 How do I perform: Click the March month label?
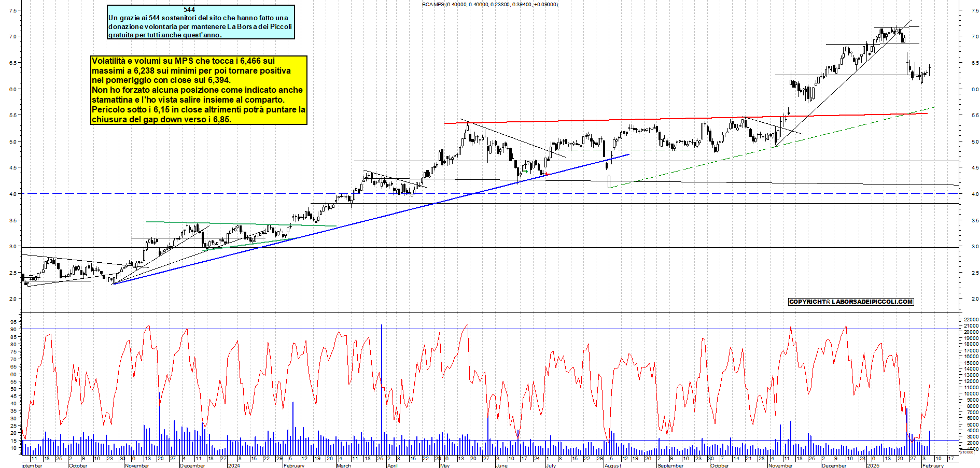tap(344, 465)
